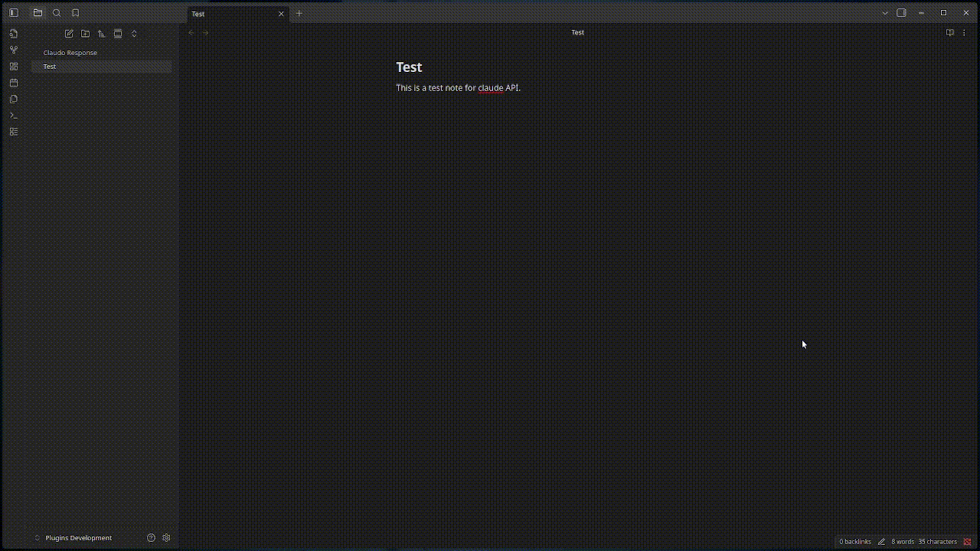Image resolution: width=980 pixels, height=551 pixels.
Task: Click the 0 backlinks status bar item
Action: tap(854, 542)
